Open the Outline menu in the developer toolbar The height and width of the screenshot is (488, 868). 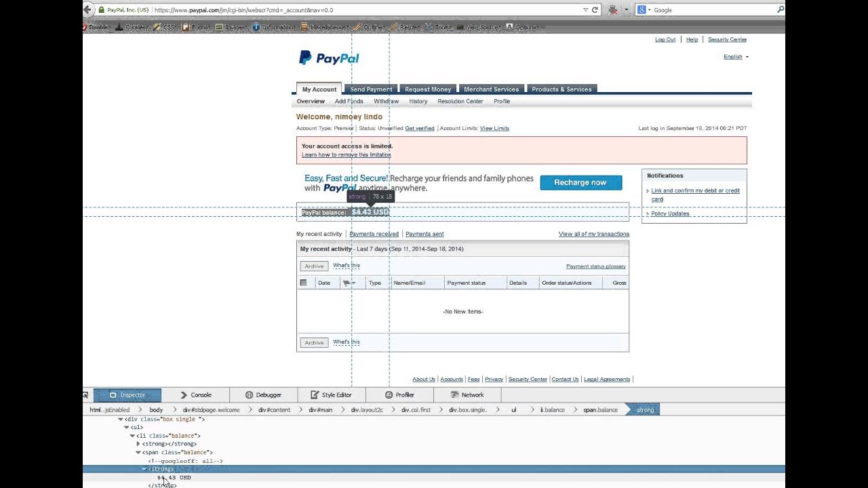click(x=370, y=27)
